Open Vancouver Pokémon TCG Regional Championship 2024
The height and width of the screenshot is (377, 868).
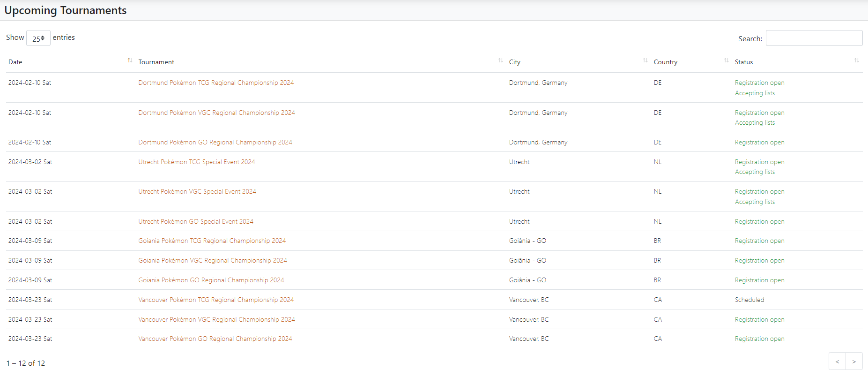click(x=216, y=300)
